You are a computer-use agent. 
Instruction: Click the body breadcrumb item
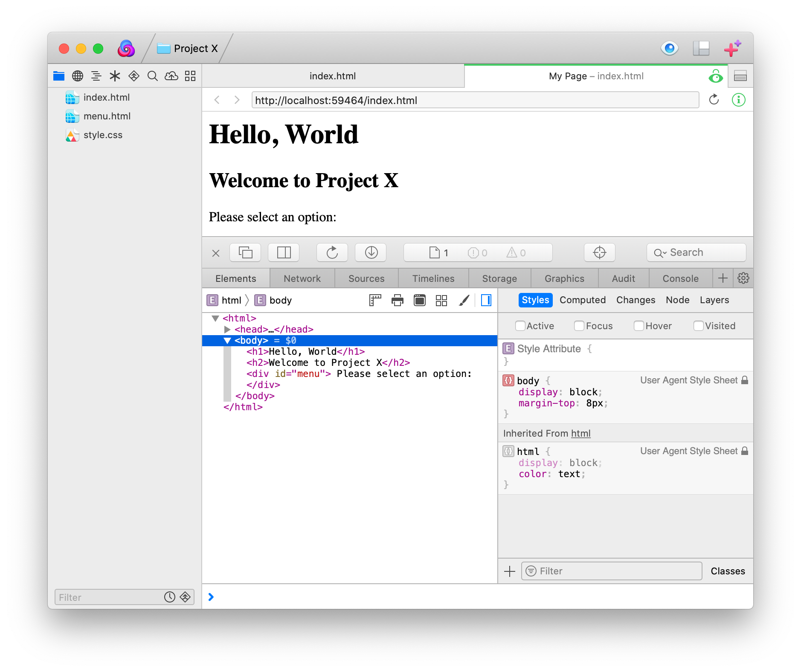click(x=273, y=300)
